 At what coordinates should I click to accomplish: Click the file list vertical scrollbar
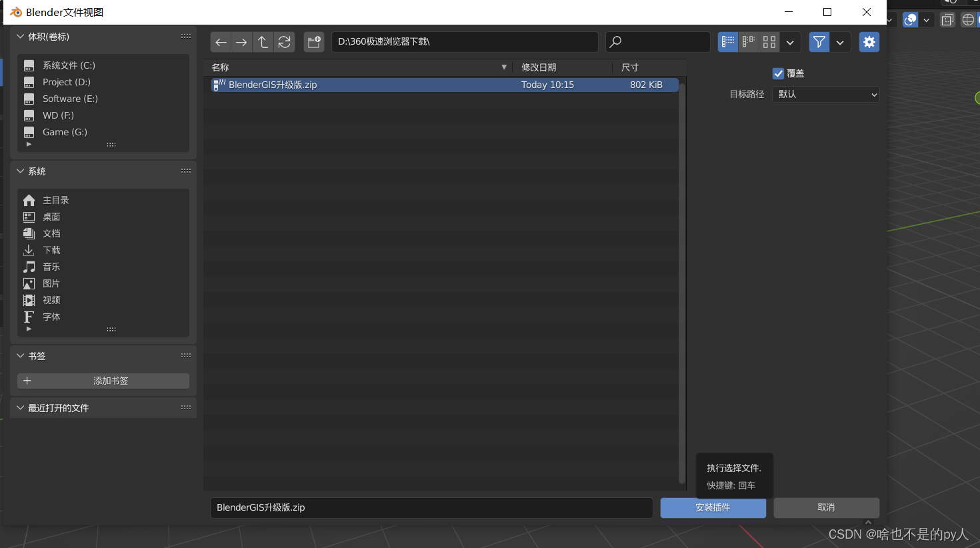682,283
